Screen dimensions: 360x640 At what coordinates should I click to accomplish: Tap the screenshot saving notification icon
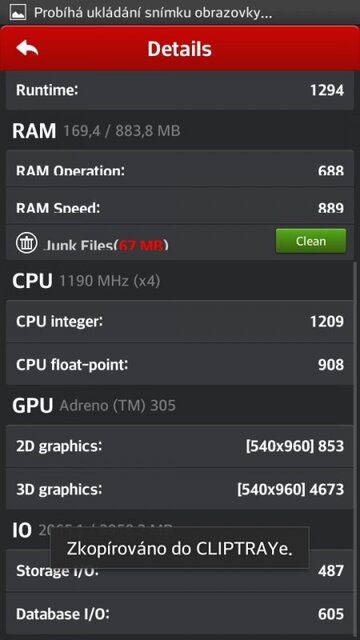18,12
